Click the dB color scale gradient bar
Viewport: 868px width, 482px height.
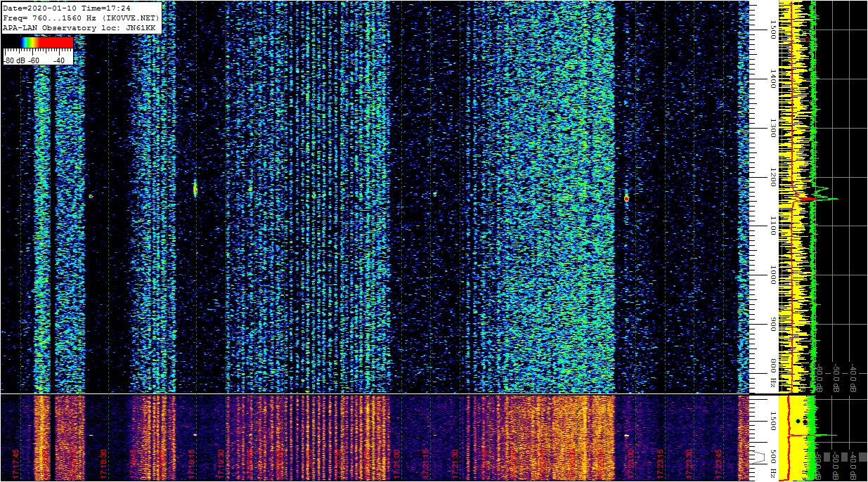[x=38, y=42]
